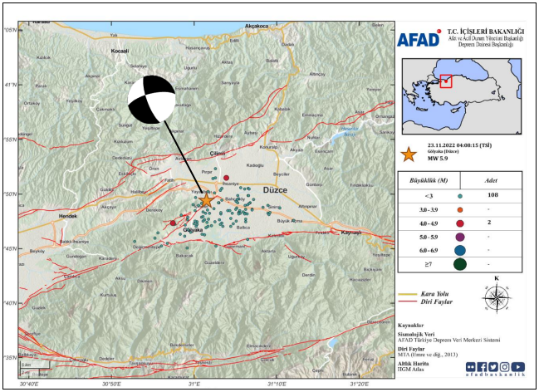Viewport: 539px width, 392px height.
Task: Open the Instagram icon
Action: tap(506, 366)
